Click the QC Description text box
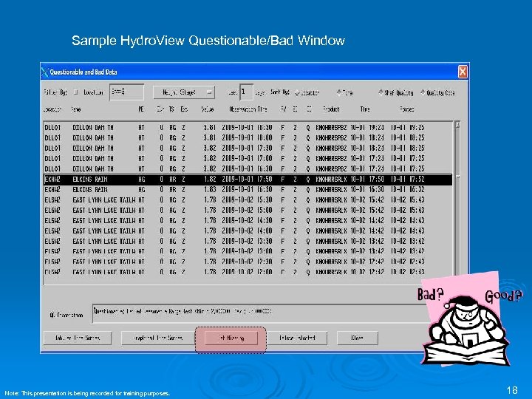The height and width of the screenshot is (399, 532). tap(262, 313)
